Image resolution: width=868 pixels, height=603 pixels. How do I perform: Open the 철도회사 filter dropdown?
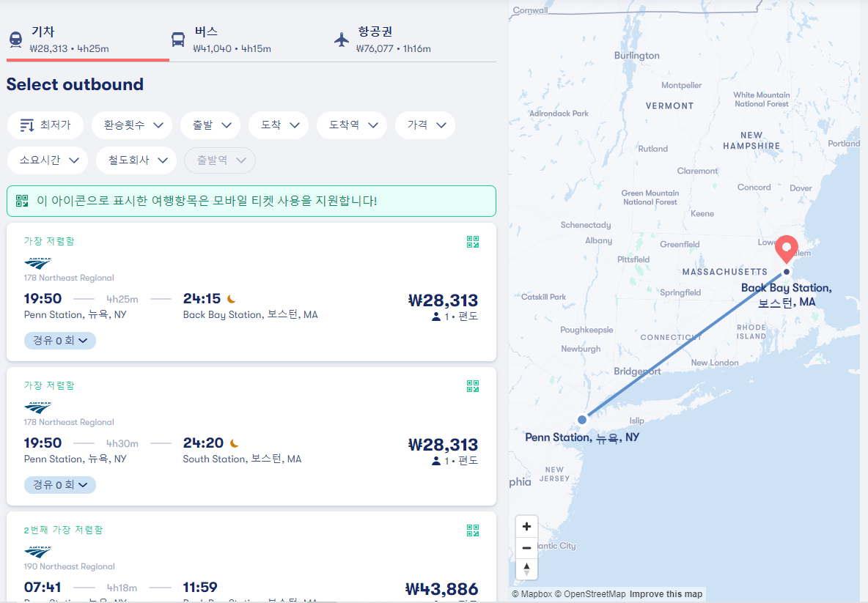coord(136,160)
